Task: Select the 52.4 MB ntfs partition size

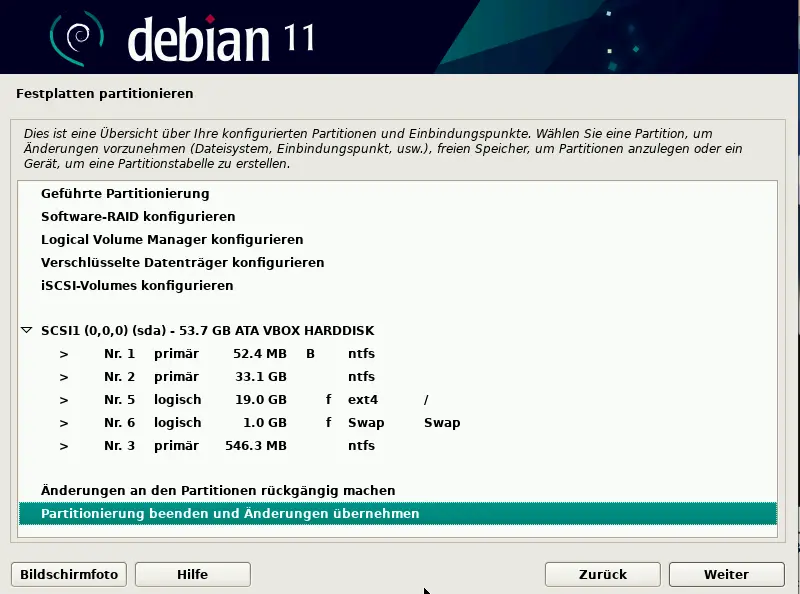Action: coord(260,354)
